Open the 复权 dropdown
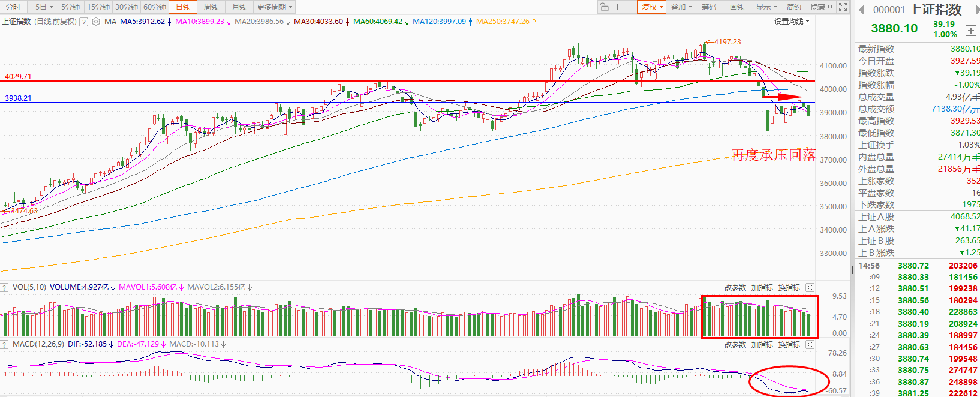980x397 pixels. [x=652, y=7]
